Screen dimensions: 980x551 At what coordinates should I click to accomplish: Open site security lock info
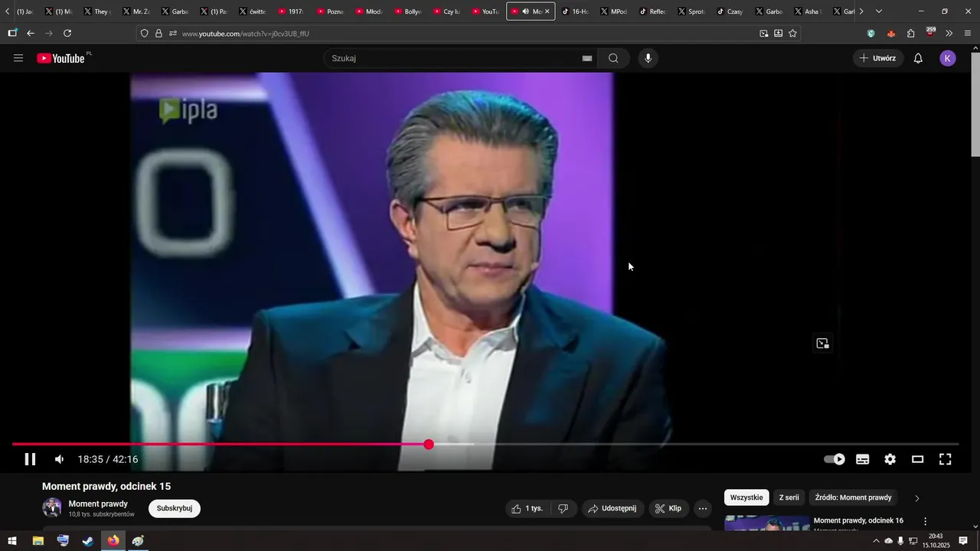pyautogui.click(x=158, y=34)
